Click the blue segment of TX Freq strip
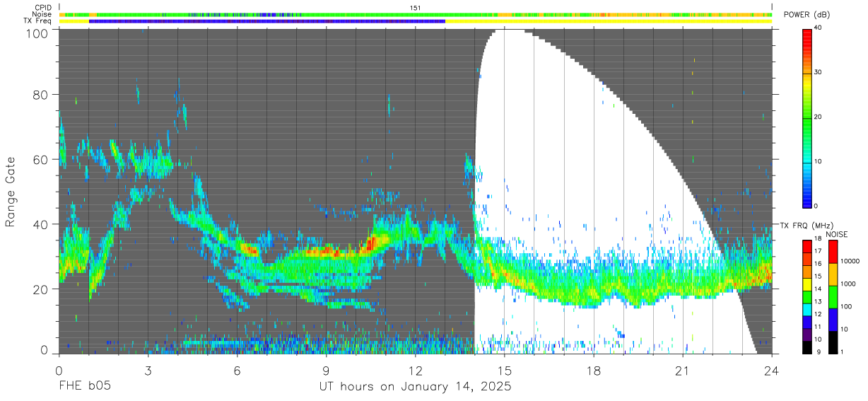 [267, 22]
